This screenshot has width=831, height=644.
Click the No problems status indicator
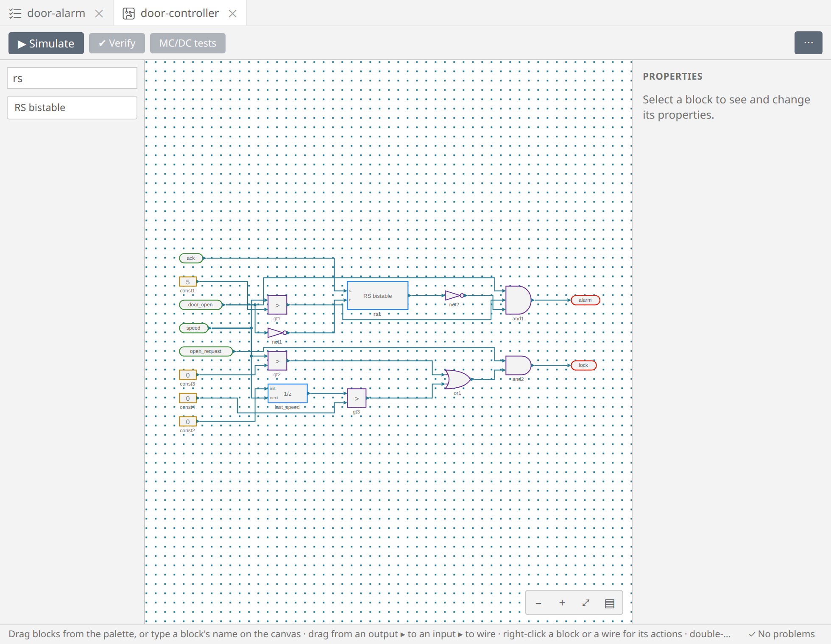tap(781, 634)
